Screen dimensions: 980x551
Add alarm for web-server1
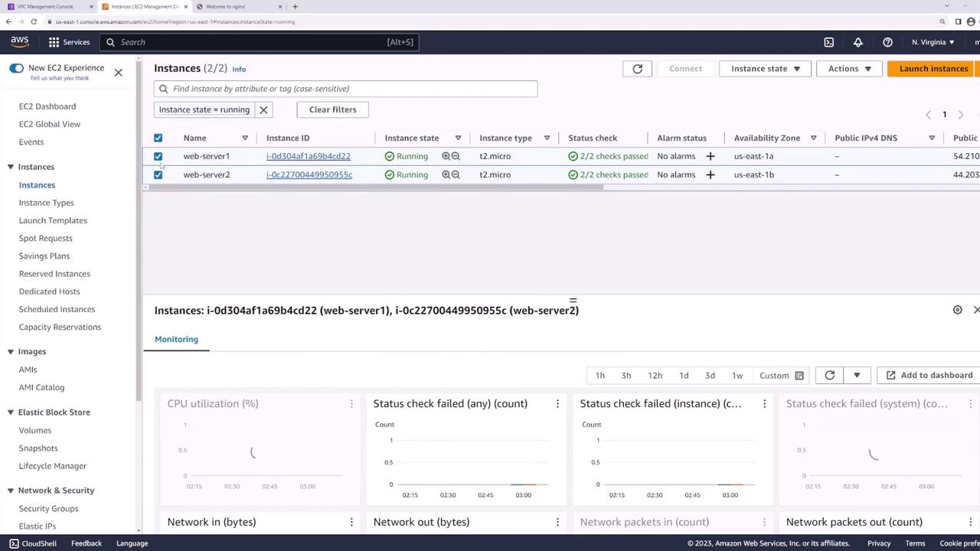click(x=710, y=156)
